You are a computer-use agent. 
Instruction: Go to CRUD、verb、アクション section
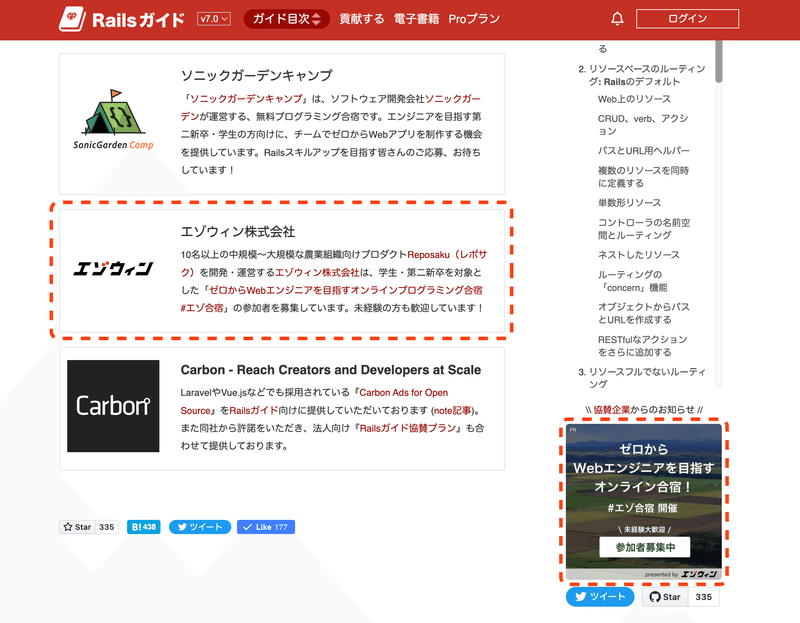(x=643, y=125)
